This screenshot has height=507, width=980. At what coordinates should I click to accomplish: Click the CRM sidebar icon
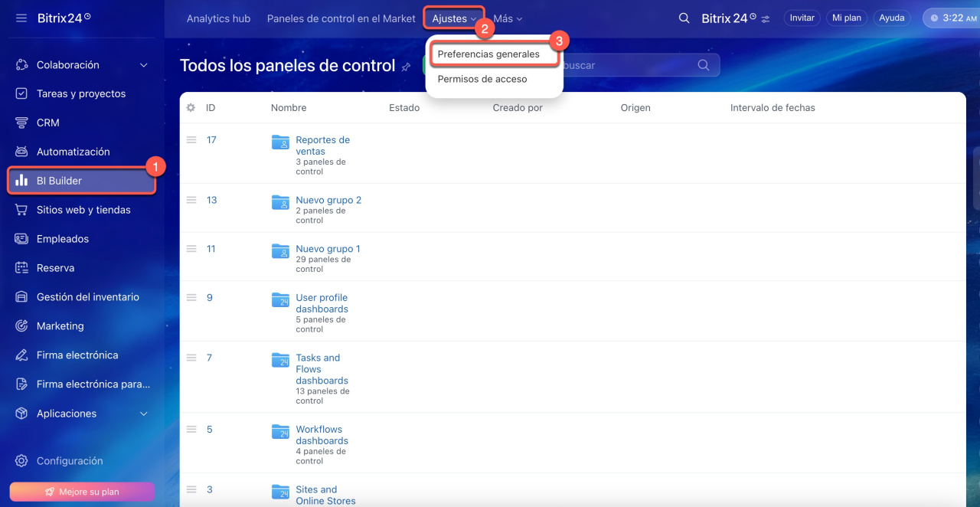click(x=22, y=123)
